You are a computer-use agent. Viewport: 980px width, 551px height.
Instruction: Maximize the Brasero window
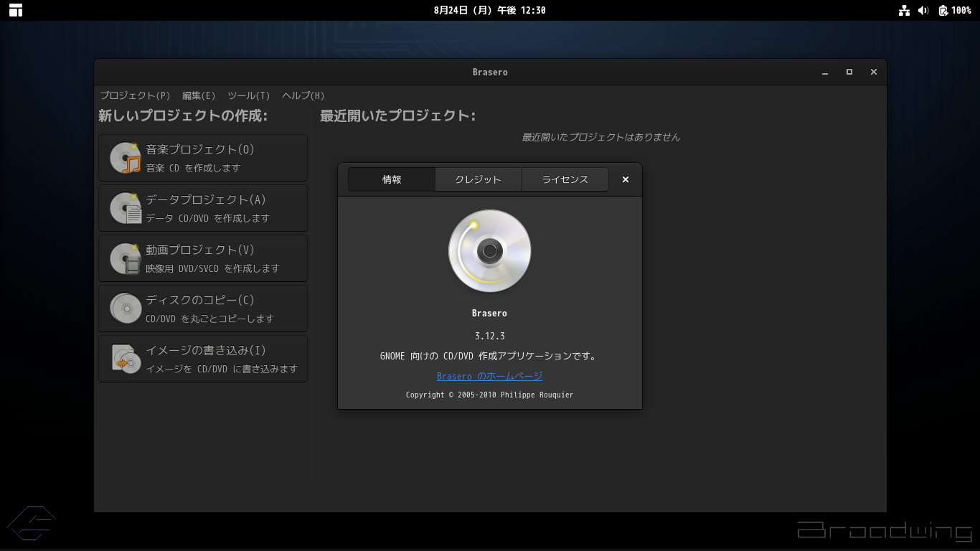click(x=849, y=72)
